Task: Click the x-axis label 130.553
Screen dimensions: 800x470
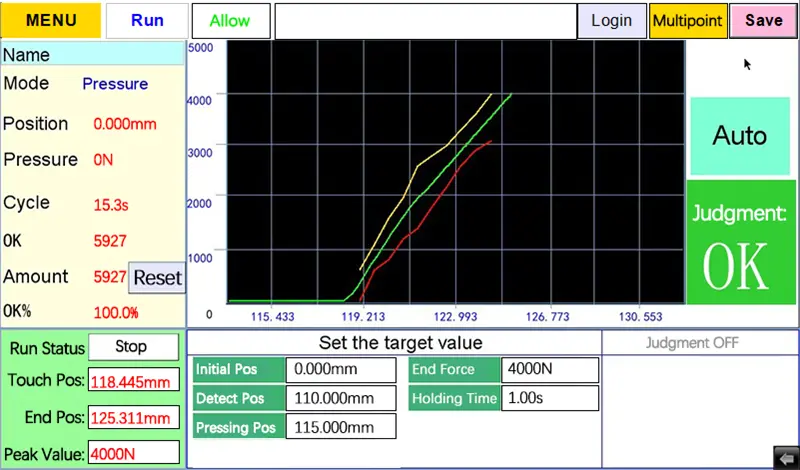Action: 640,317
